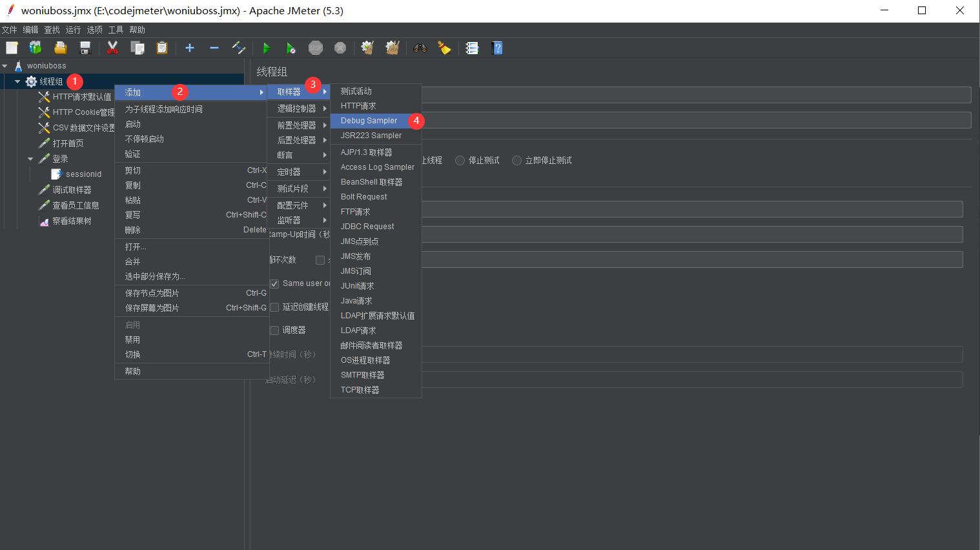Expand the 断言 submenu
This screenshot has height=550, width=980.
(x=300, y=155)
